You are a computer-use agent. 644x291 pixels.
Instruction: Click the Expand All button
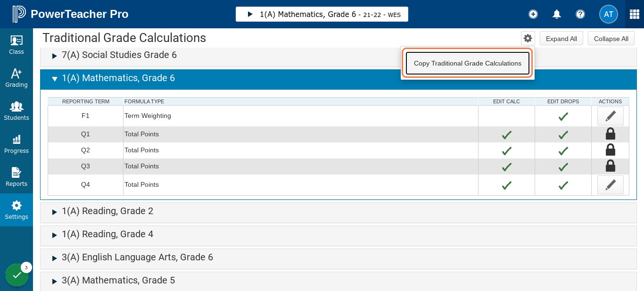coord(561,39)
